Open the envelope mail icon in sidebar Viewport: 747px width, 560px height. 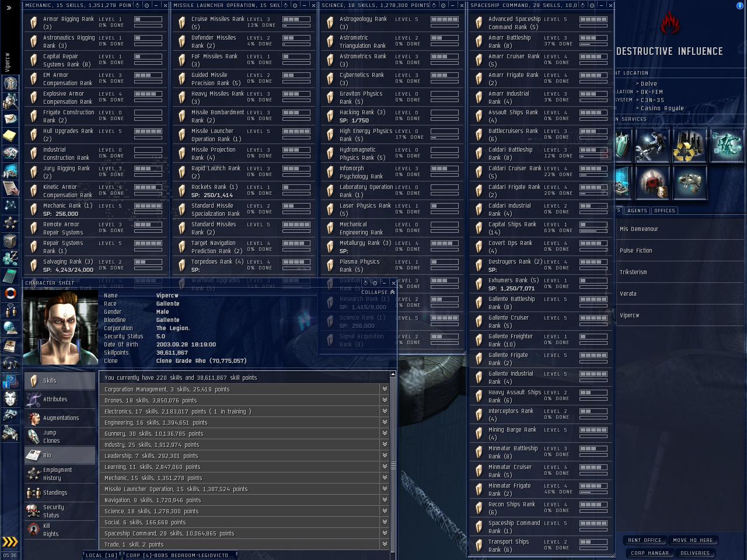point(11,118)
